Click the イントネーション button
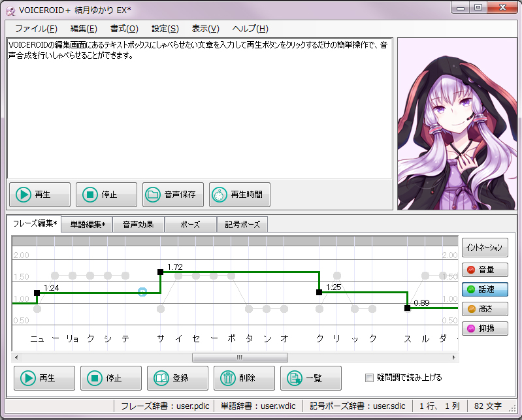Viewport: 522px width, 420px height. coord(485,248)
